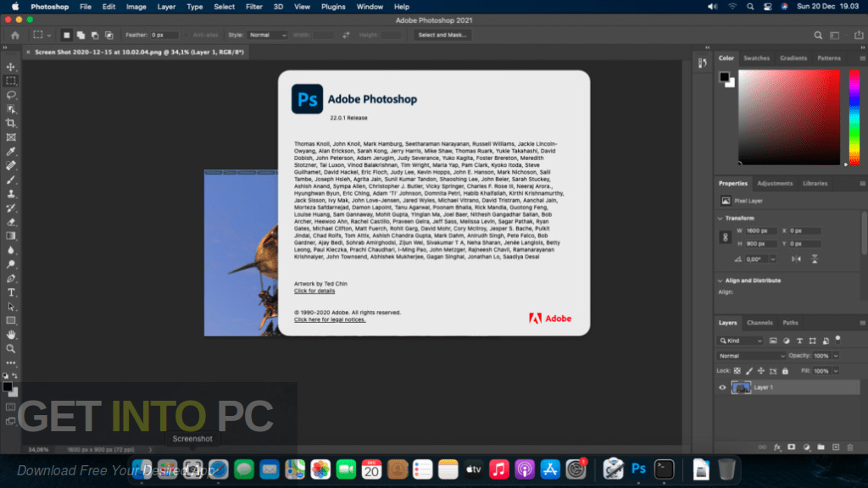
Task: Select the Move tool
Action: click(x=11, y=67)
